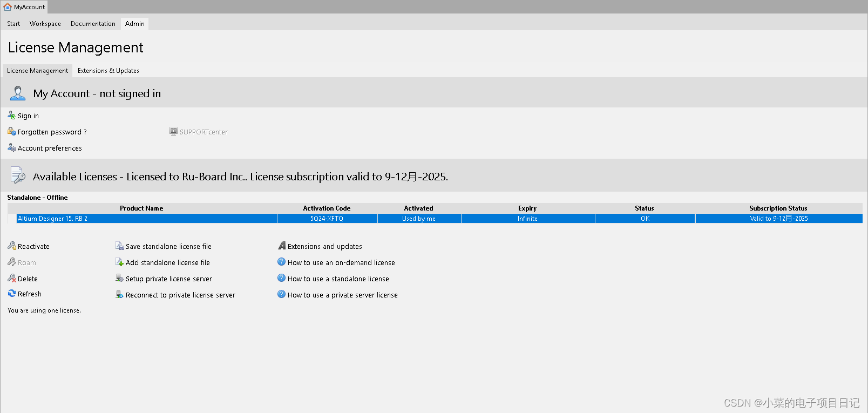Click the Forgotten password icon

point(11,132)
